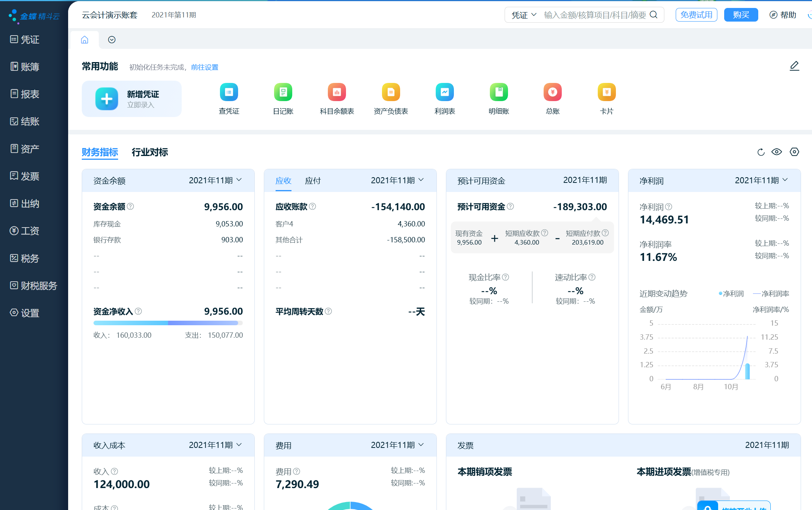The image size is (812, 510).
Task: Expand the 凭证 search type dropdown
Action: (524, 15)
